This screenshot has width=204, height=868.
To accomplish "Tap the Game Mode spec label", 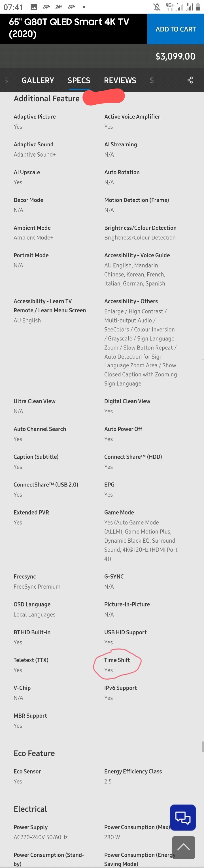I will click(119, 512).
